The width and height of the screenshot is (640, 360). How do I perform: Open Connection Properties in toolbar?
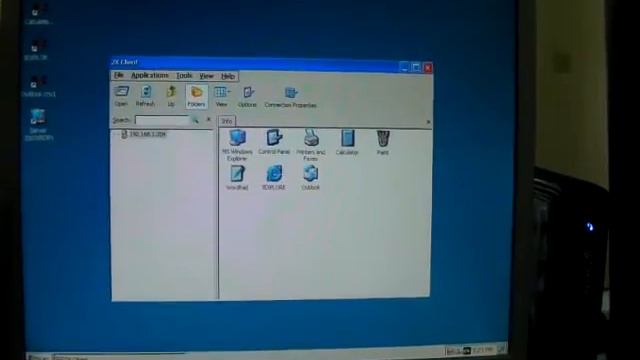pos(290,97)
